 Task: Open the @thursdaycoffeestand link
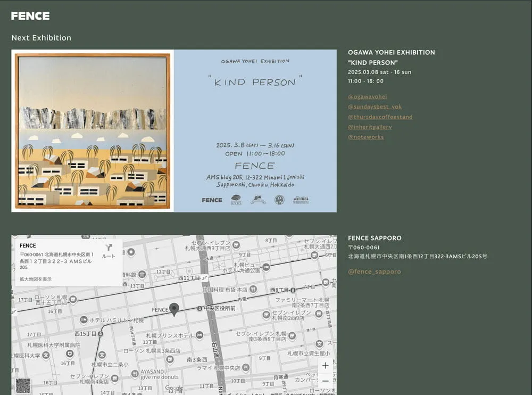point(380,117)
